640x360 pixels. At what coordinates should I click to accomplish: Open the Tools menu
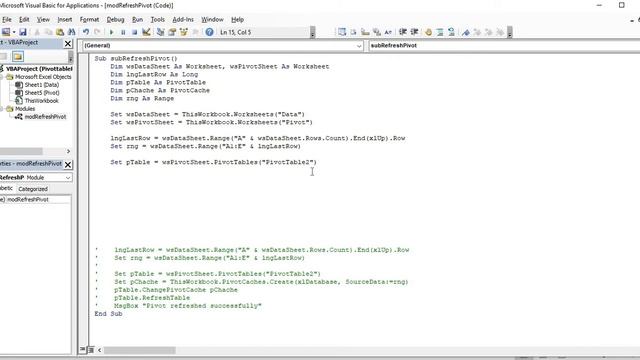(157, 20)
